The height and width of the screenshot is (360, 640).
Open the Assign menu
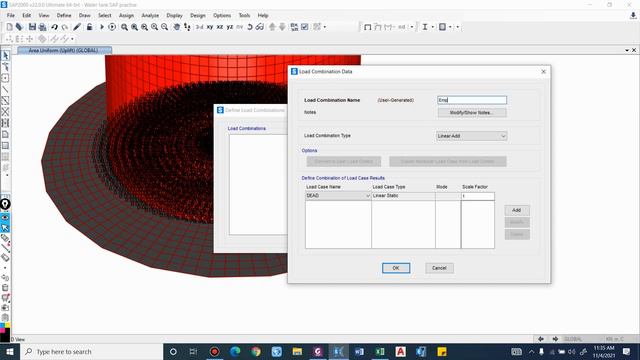(126, 16)
